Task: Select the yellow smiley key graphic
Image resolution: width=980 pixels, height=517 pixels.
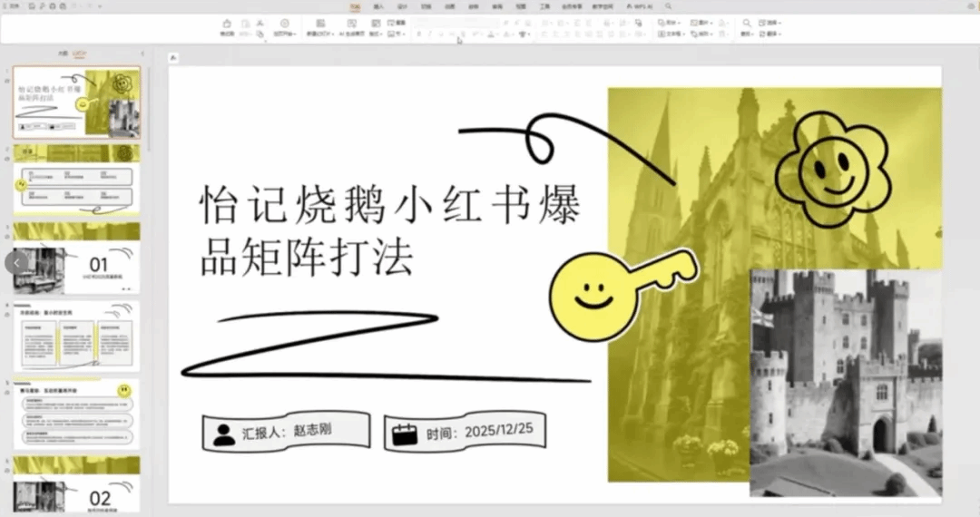Action: pyautogui.click(x=623, y=295)
